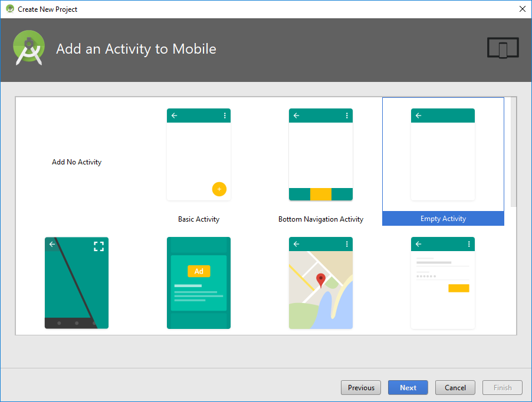Click the overflow menu dots in Basic Activity preview
The image size is (532, 402).
[x=225, y=116]
